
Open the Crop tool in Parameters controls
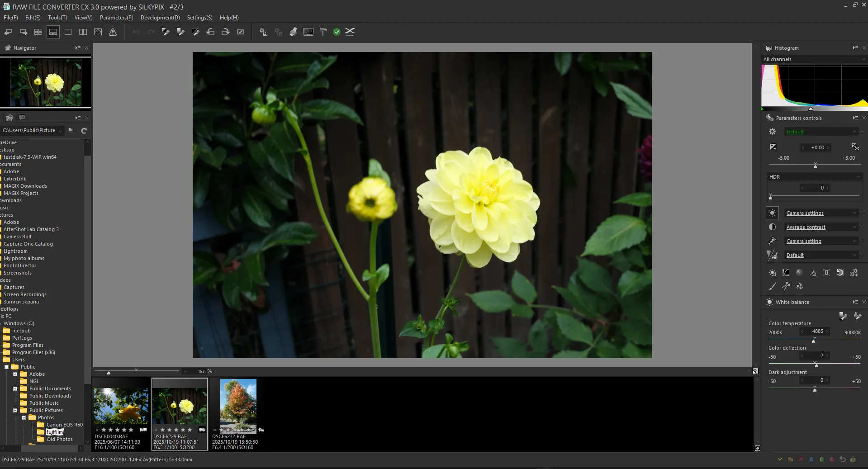(826, 273)
